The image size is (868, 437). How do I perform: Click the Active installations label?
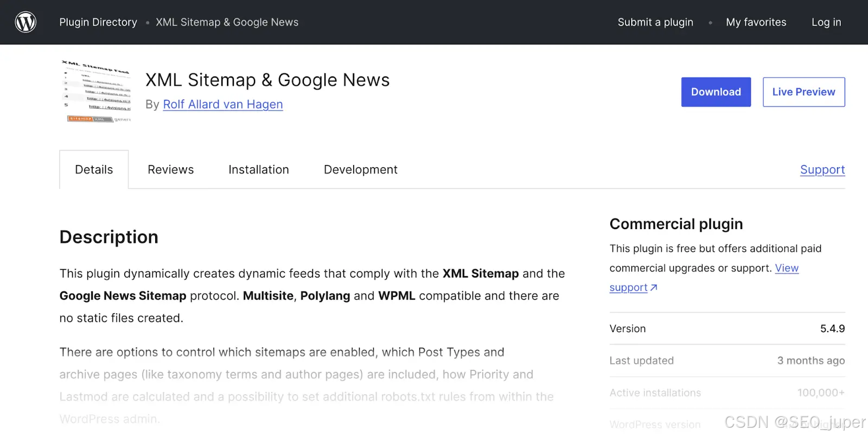(x=655, y=392)
